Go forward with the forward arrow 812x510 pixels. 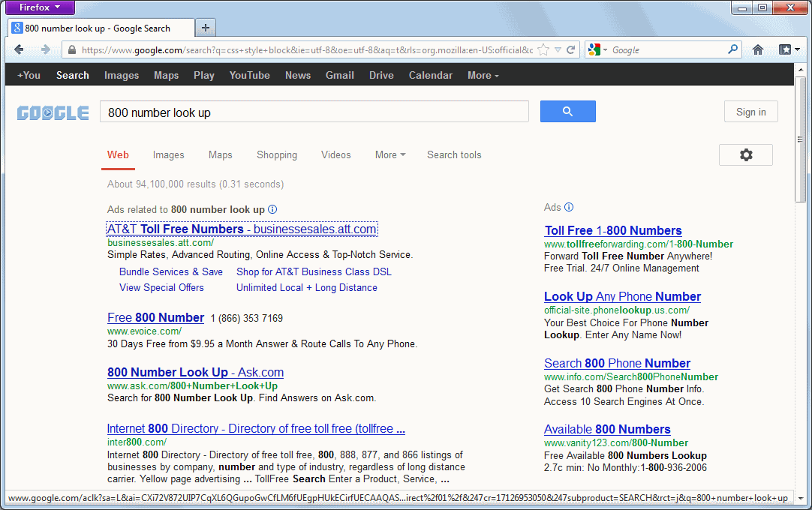coord(46,49)
